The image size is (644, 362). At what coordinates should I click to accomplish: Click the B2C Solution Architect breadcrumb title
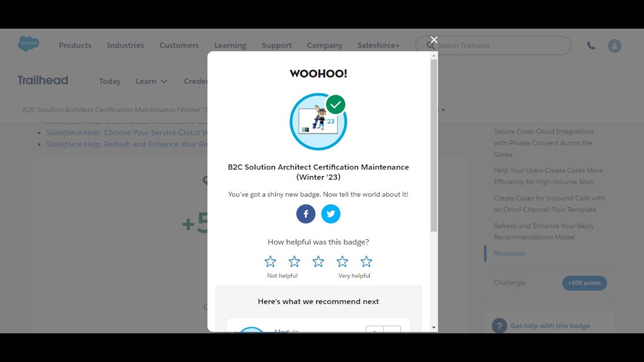click(x=115, y=110)
